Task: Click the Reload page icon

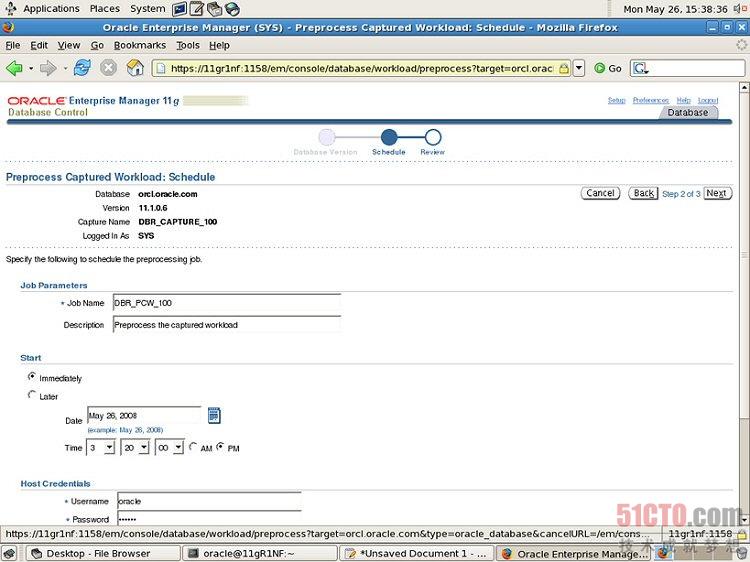Action: pyautogui.click(x=82, y=68)
